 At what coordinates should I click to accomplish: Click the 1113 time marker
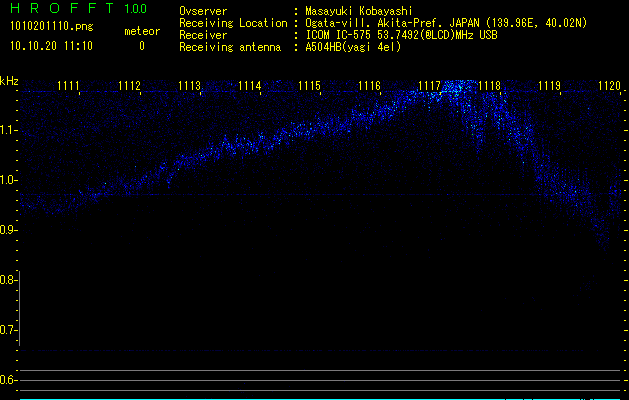click(189, 86)
